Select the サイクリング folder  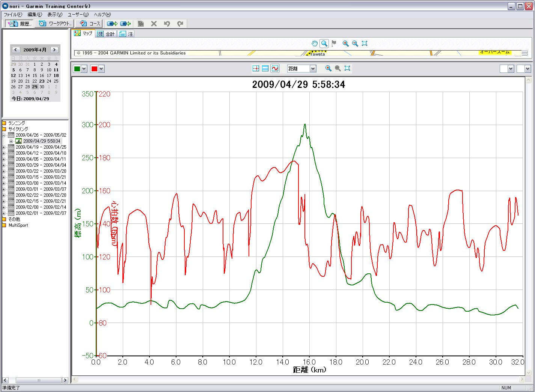[x=18, y=129]
